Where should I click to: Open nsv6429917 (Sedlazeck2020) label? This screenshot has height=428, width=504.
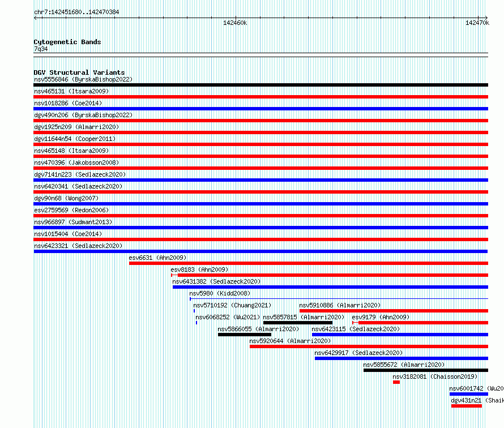(358, 353)
